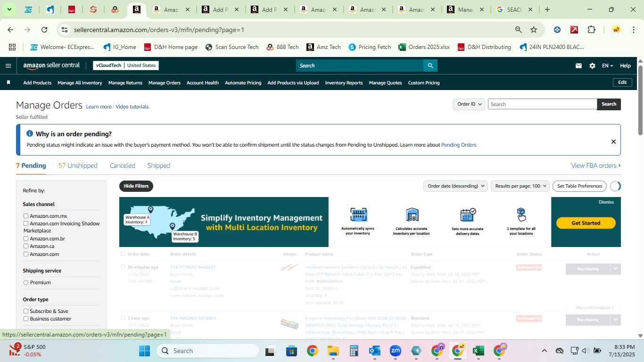644x362 pixels.
Task: Open the Pending Orders help link
Action: (x=459, y=145)
